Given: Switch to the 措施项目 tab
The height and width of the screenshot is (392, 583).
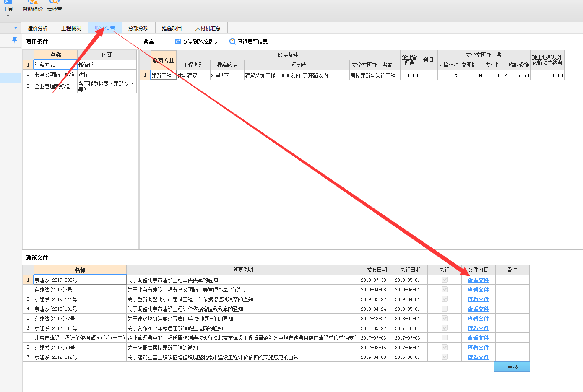Looking at the screenshot, I should click(172, 28).
